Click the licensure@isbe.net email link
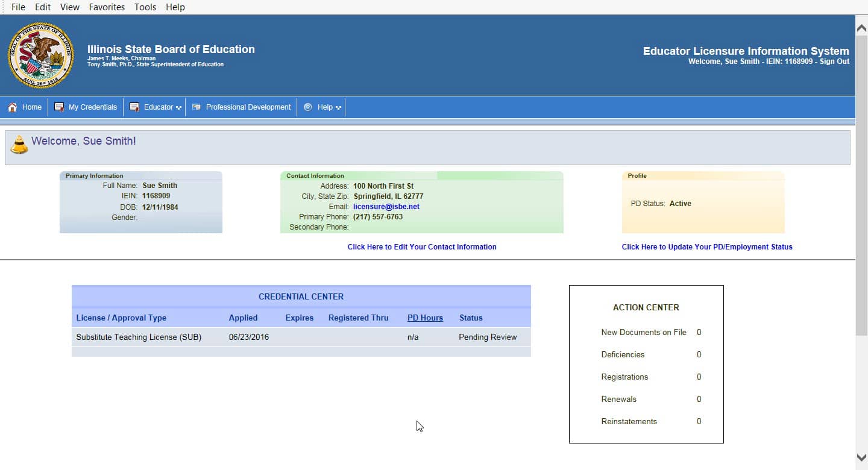This screenshot has width=868, height=470. (386, 207)
